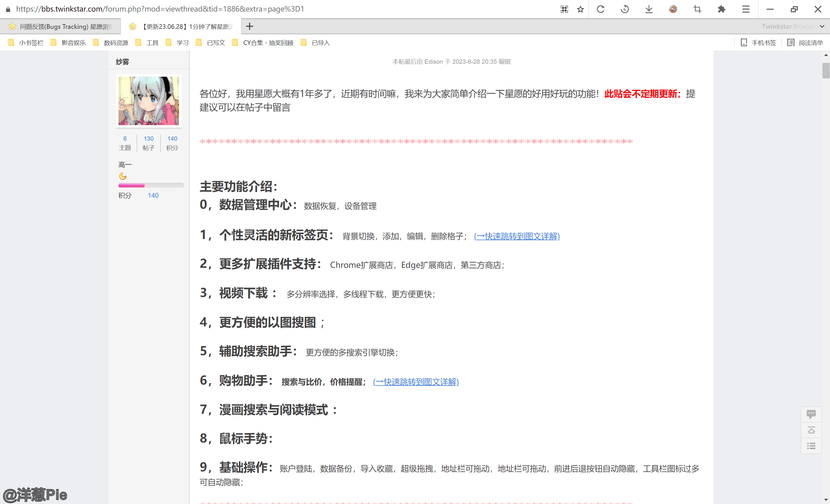The width and height of the screenshot is (830, 504).
Task: Open the CY合集·抽奖回顾 bookmarks folder
Action: pyautogui.click(x=268, y=43)
